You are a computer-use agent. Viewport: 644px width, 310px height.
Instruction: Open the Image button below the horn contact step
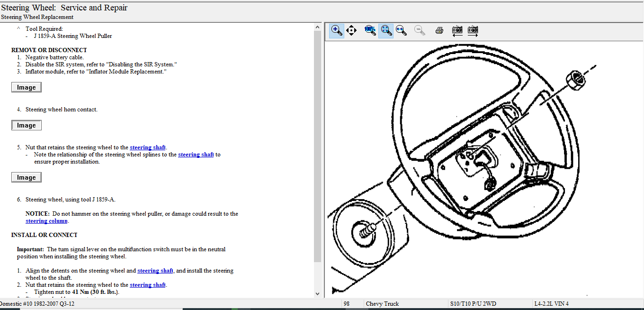coord(27,125)
